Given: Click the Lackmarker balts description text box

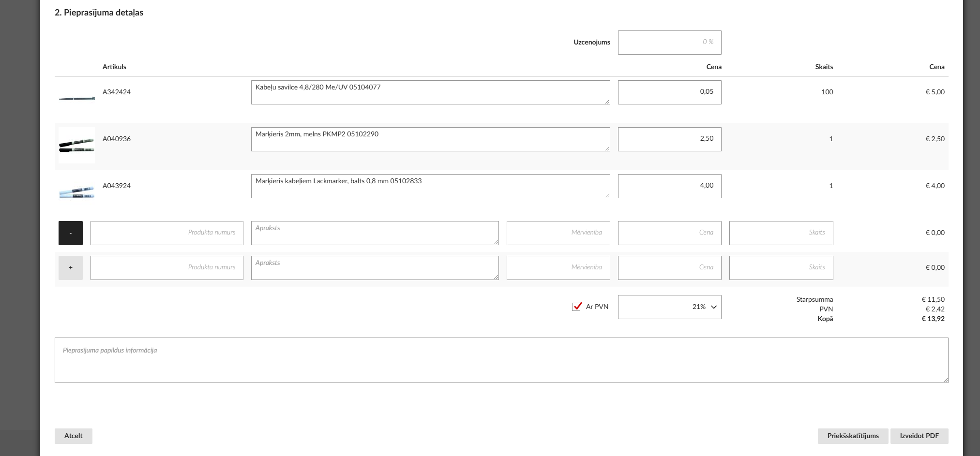Looking at the screenshot, I should (x=430, y=186).
